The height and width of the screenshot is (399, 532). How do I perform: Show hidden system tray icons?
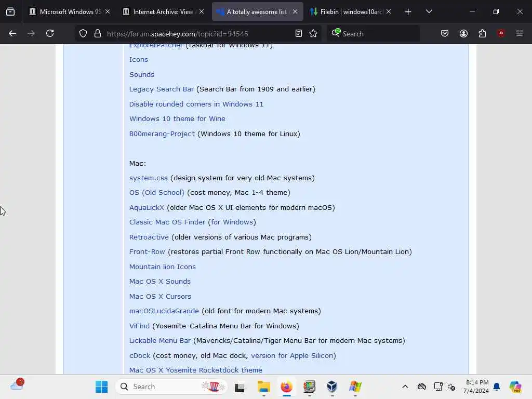[405, 387]
